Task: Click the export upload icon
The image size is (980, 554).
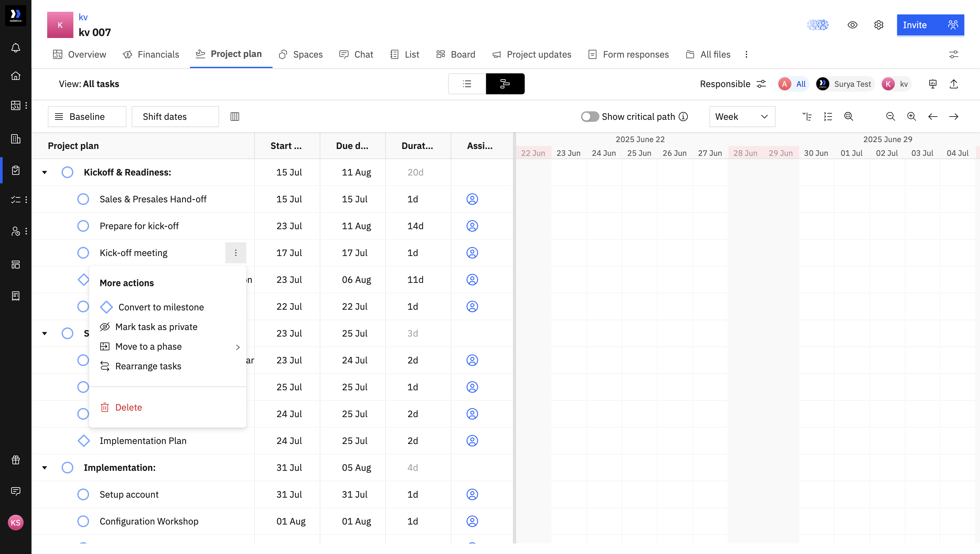Action: 953,84
